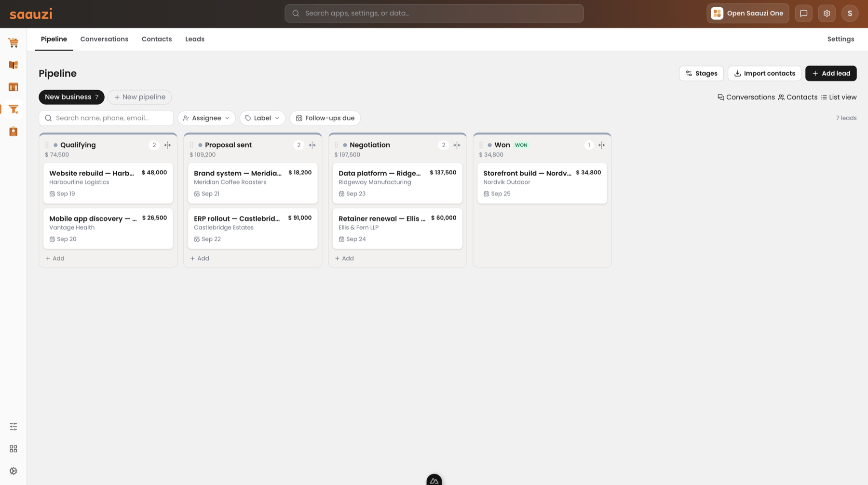Open the Contacts link beside List view
The height and width of the screenshot is (485, 868).
798,97
